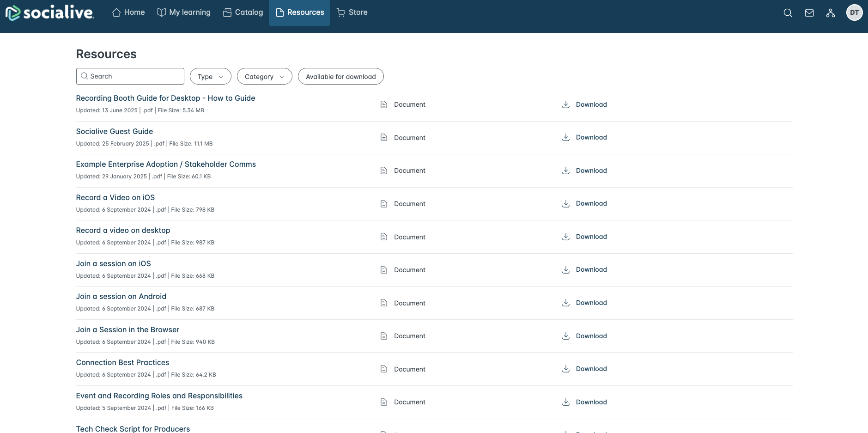This screenshot has width=868, height=433.
Task: Click download icon for Record a video on desktop
Action: (566, 237)
